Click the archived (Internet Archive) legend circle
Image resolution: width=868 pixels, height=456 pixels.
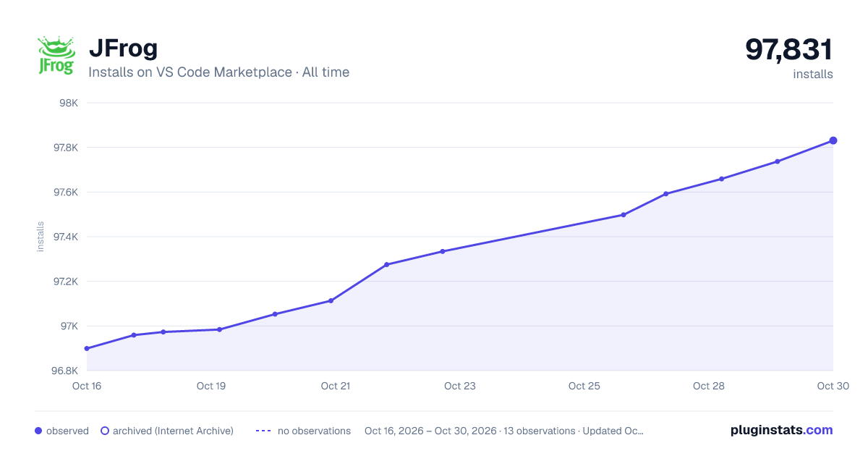[x=105, y=431]
